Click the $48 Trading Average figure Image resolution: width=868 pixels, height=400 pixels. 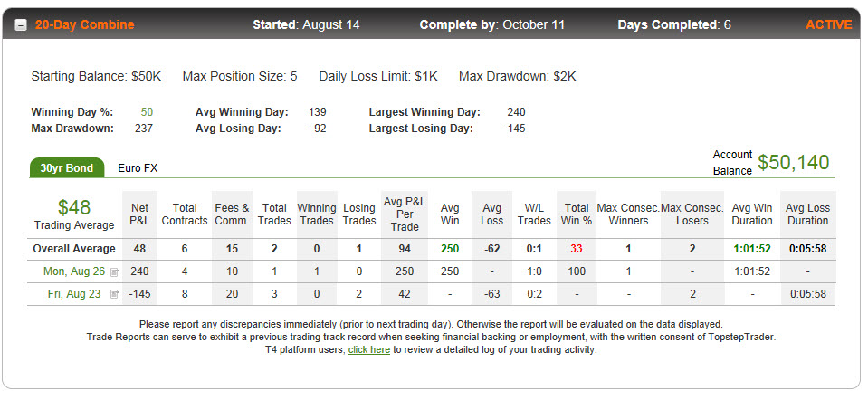[74, 207]
